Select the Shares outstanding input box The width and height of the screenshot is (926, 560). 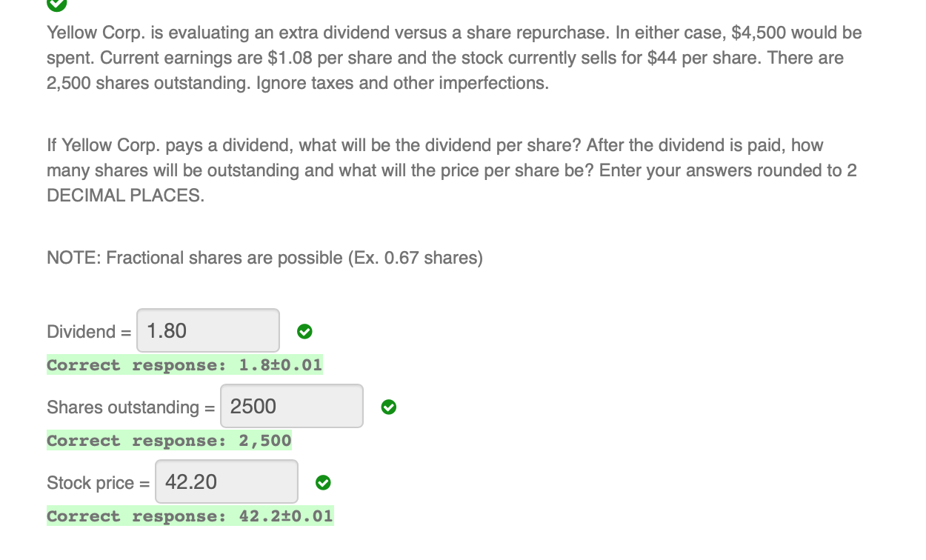291,406
